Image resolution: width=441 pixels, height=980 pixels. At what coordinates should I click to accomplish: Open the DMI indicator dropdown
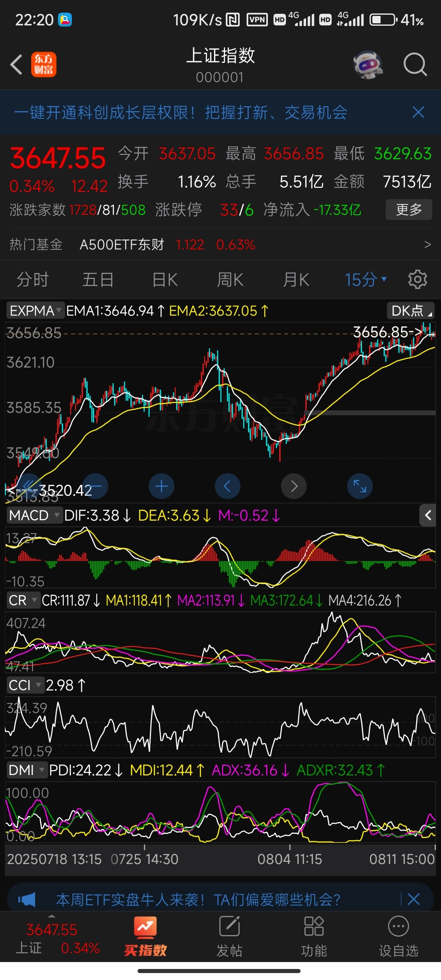27,770
